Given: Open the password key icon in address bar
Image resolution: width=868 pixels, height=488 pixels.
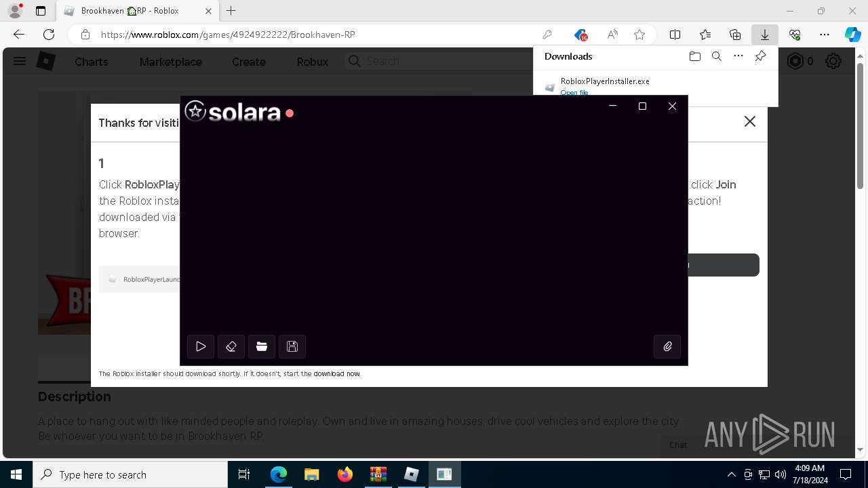Looking at the screenshot, I should 547,35.
